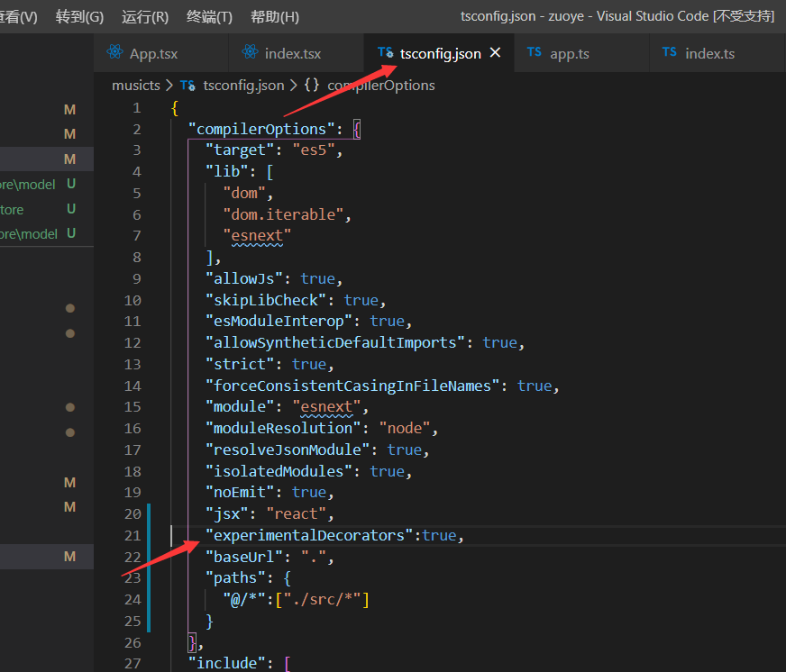Close the tsconfig.json tab
This screenshot has width=786, height=672.
(495, 52)
